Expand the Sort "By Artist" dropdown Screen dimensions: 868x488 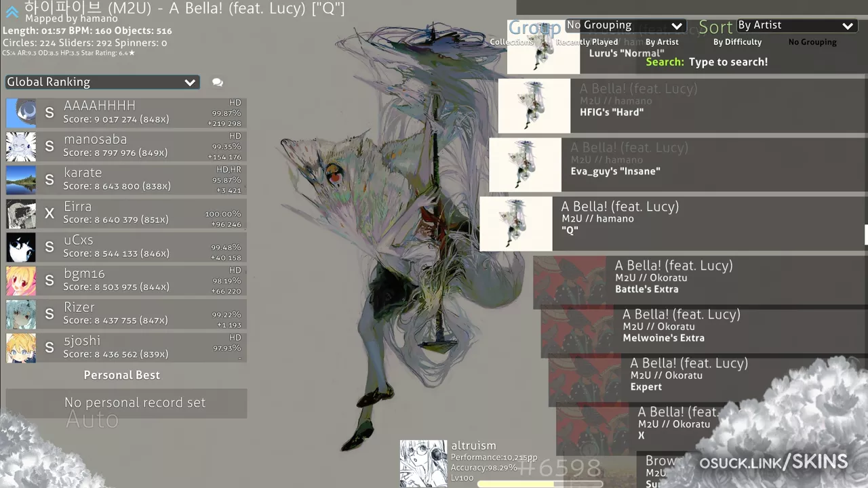coord(796,26)
